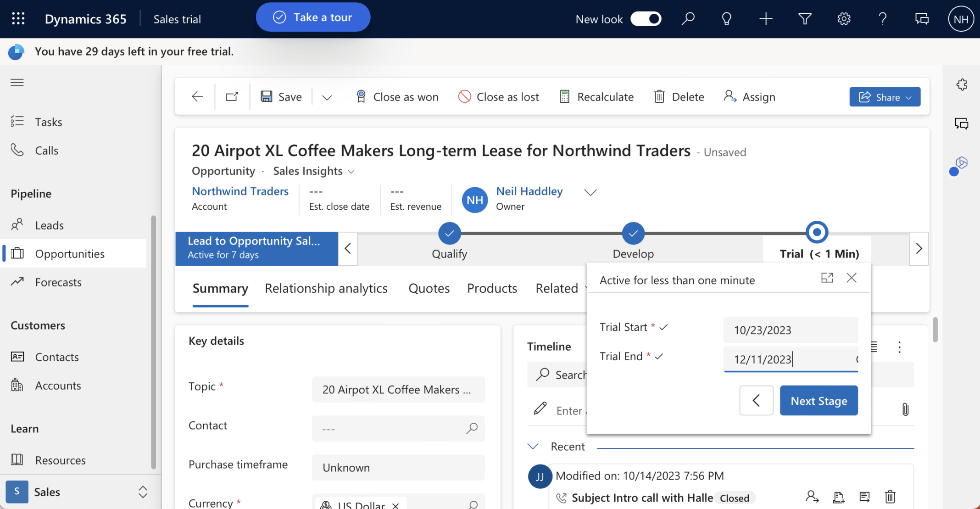Click the lightbulb help icon in header
Image resolution: width=980 pixels, height=509 pixels.
coord(727,19)
